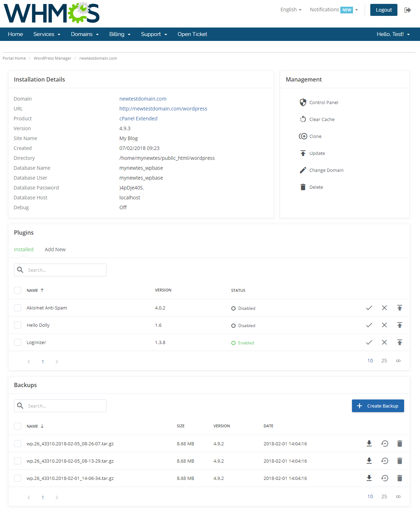Activate Loginizer with checkmark icon

(369, 342)
